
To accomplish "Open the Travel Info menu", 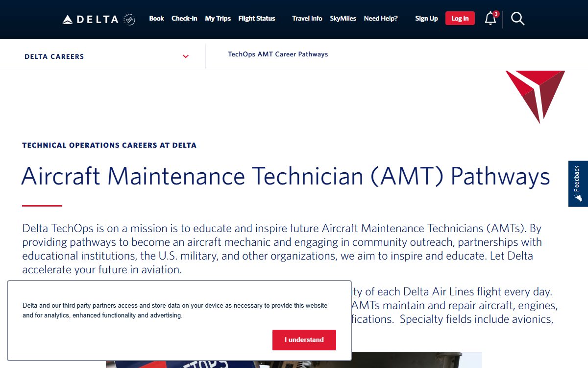I will pyautogui.click(x=307, y=19).
